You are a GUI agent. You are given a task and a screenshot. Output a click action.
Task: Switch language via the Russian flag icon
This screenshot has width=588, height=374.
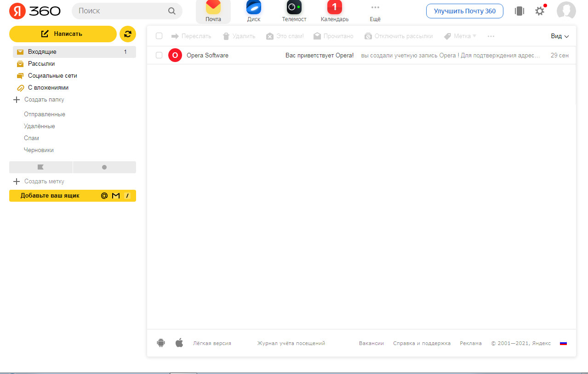point(563,343)
